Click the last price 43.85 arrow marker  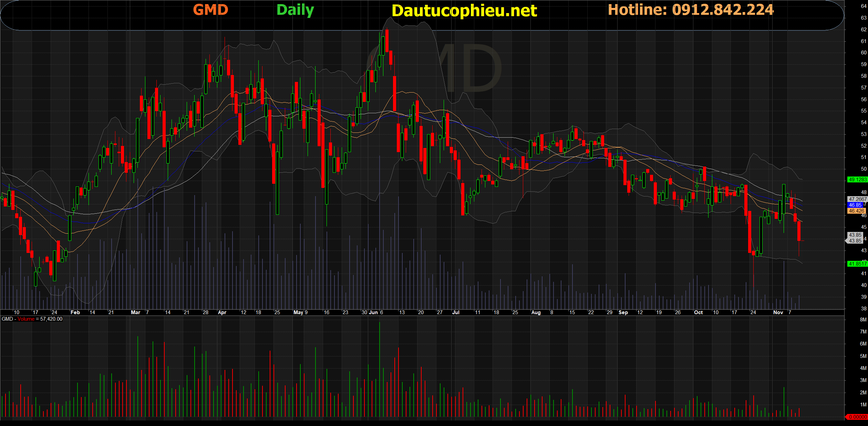point(855,241)
